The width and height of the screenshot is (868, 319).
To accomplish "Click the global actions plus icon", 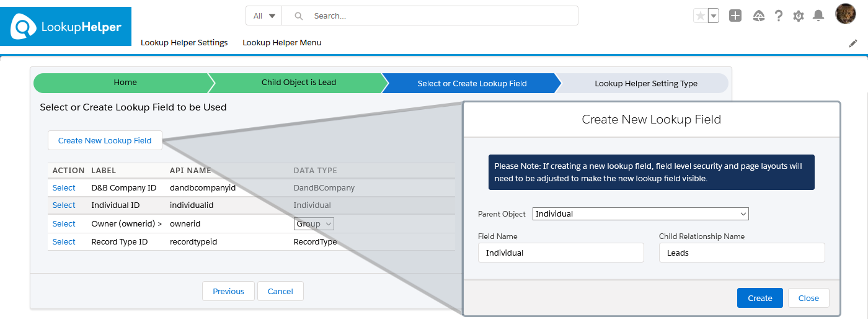I will [735, 16].
